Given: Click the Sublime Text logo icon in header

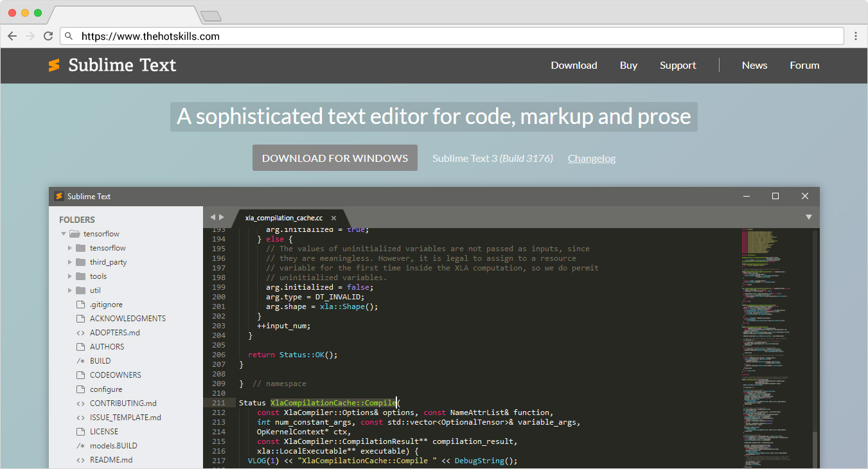Looking at the screenshot, I should coord(54,65).
